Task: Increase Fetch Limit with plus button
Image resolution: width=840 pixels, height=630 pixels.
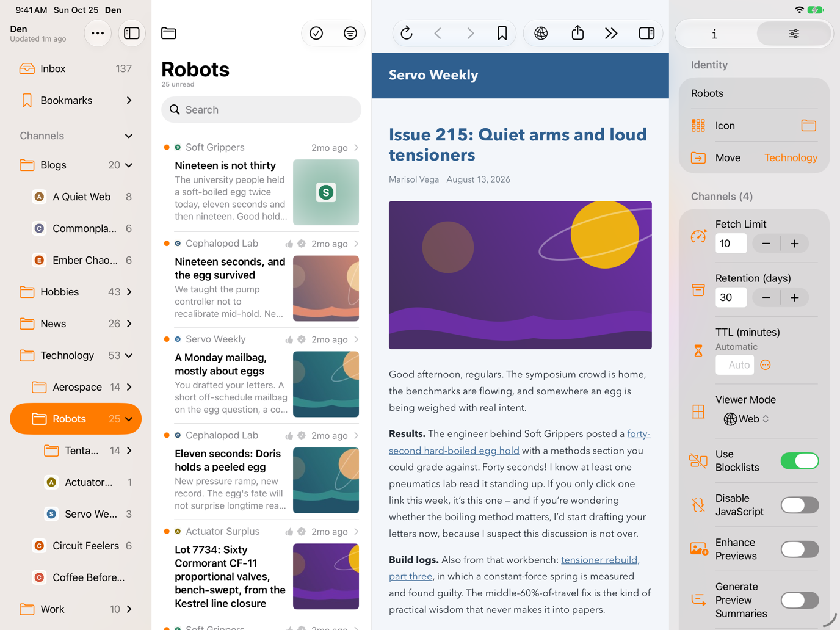Action: coord(794,244)
